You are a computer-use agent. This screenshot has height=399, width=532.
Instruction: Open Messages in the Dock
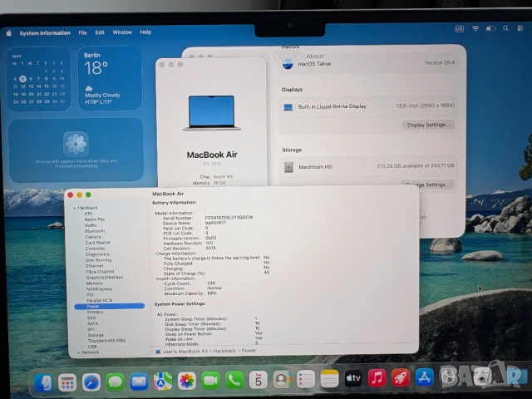(x=115, y=382)
